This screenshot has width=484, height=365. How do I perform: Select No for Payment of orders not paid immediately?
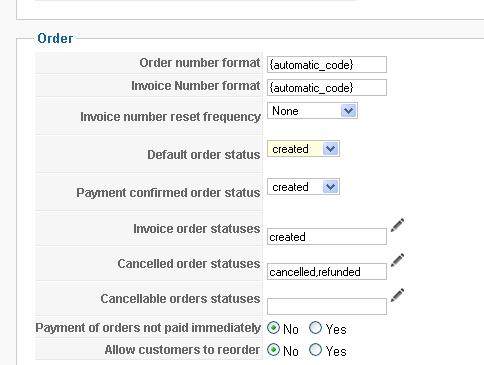(273, 328)
